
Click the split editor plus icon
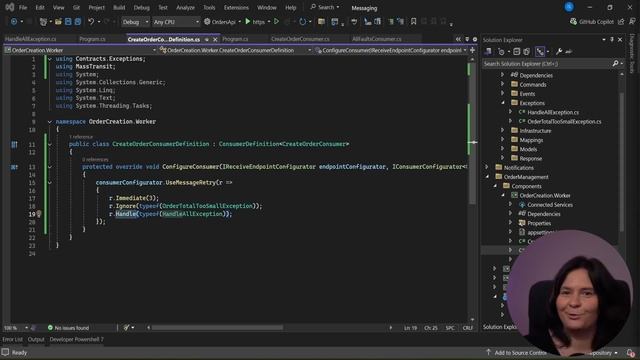click(473, 50)
